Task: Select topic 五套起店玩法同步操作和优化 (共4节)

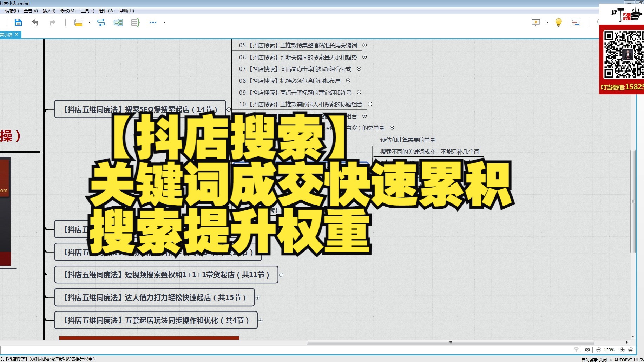Action: click(156, 320)
